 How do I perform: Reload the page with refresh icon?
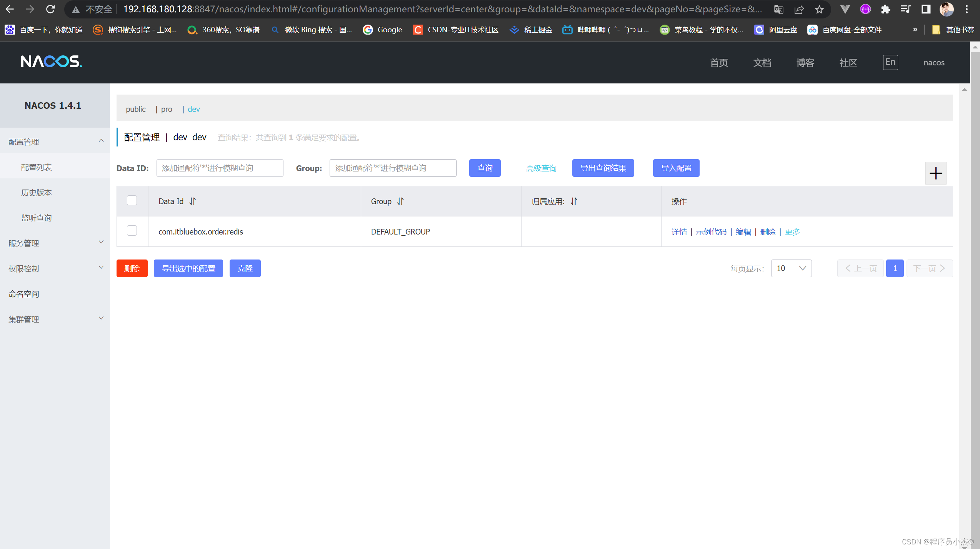click(x=50, y=9)
